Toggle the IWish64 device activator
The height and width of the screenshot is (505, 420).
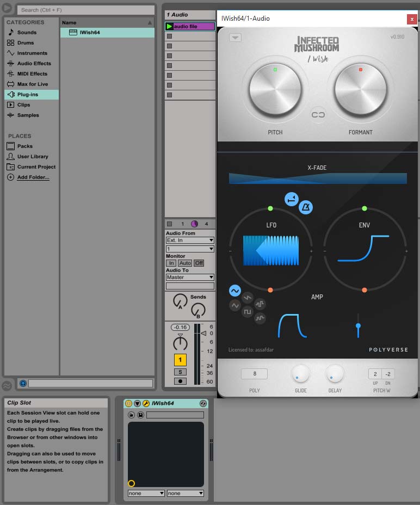coord(129,403)
